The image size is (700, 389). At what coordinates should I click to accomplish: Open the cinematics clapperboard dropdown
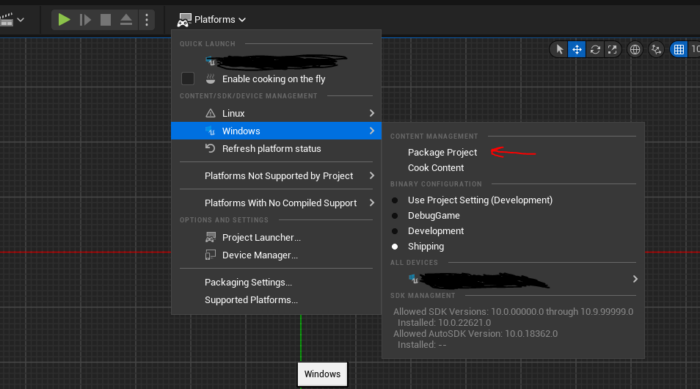[12, 20]
